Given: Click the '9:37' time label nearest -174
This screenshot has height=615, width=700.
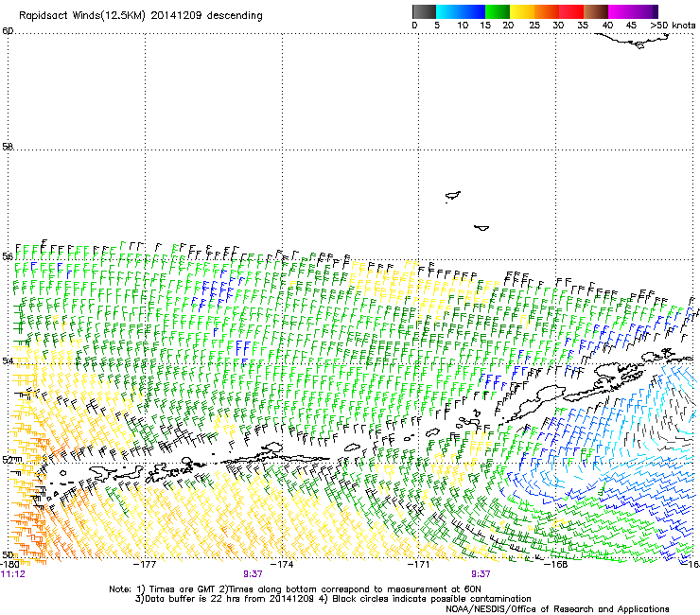Looking at the screenshot, I should tap(253, 574).
